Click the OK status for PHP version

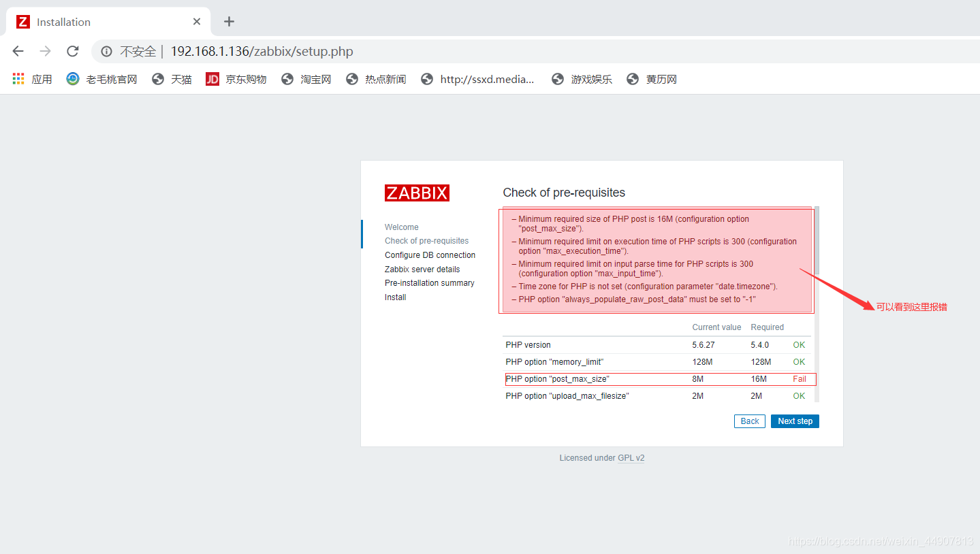point(799,345)
